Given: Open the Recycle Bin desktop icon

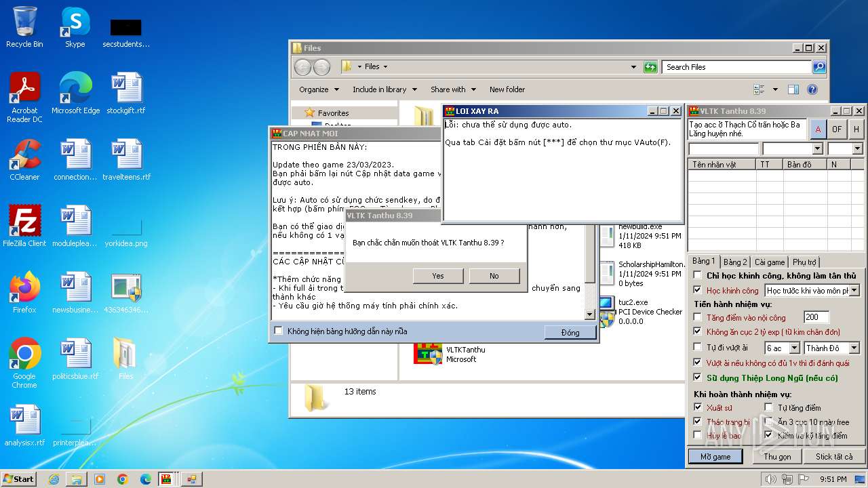Looking at the screenshot, I should 24,27.
